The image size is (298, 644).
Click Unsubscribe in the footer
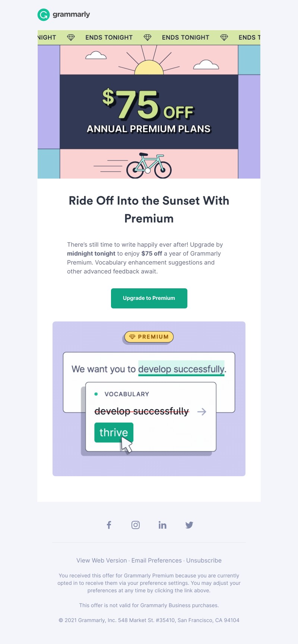204,560
